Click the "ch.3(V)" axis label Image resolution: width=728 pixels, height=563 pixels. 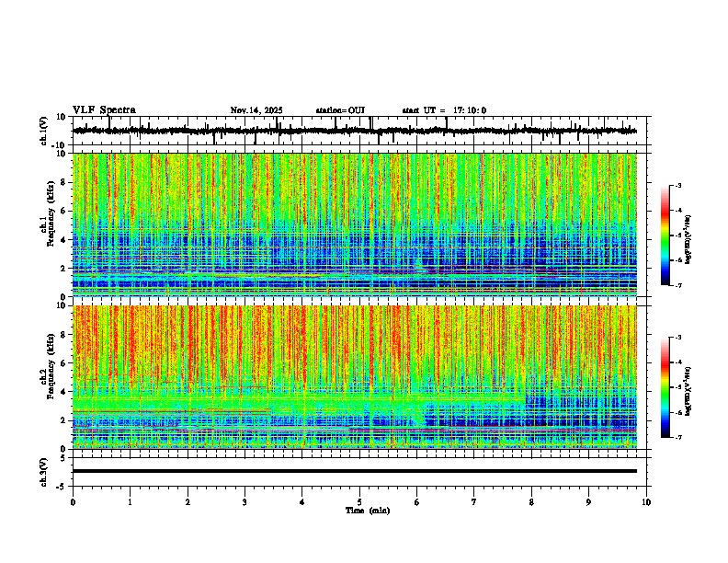(x=44, y=472)
